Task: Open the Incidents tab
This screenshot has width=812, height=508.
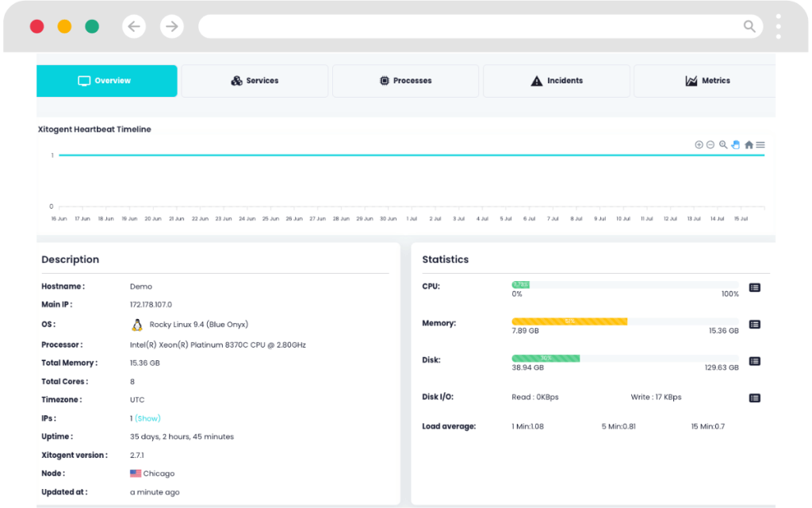Action: (557, 80)
